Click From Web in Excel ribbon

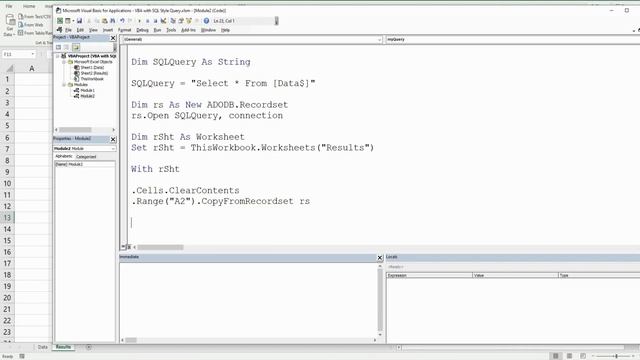coord(31,25)
